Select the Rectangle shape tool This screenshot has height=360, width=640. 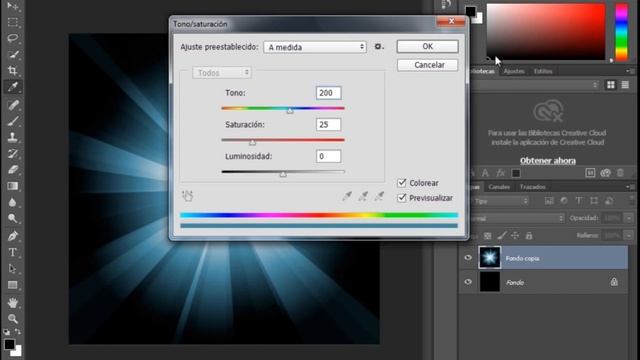pyautogui.click(x=13, y=285)
